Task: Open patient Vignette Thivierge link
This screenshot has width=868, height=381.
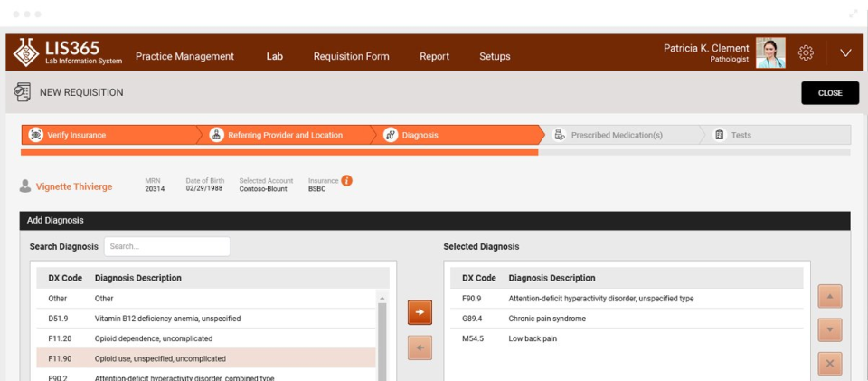Action: [x=74, y=186]
